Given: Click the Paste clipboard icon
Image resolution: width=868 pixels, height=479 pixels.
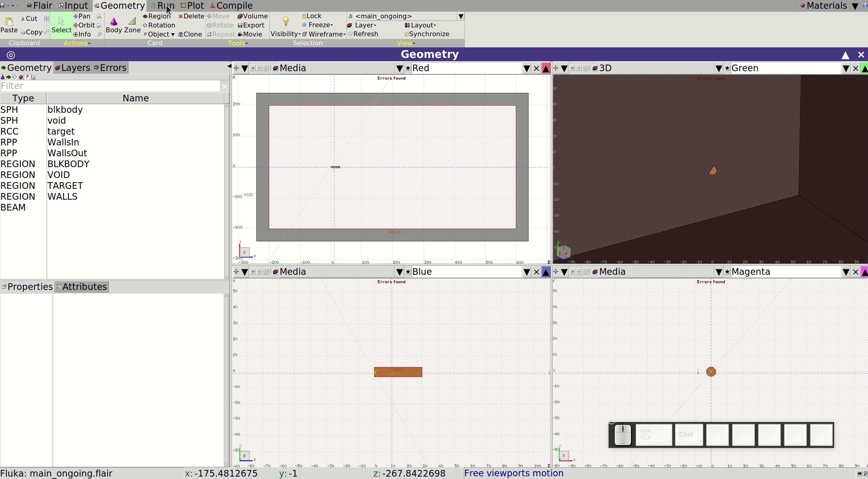Looking at the screenshot, I should [x=9, y=21].
